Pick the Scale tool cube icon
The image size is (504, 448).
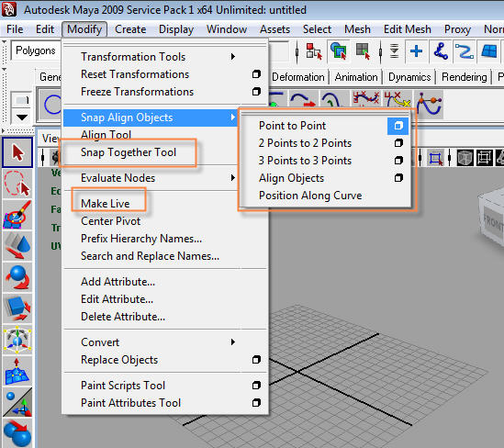17,308
